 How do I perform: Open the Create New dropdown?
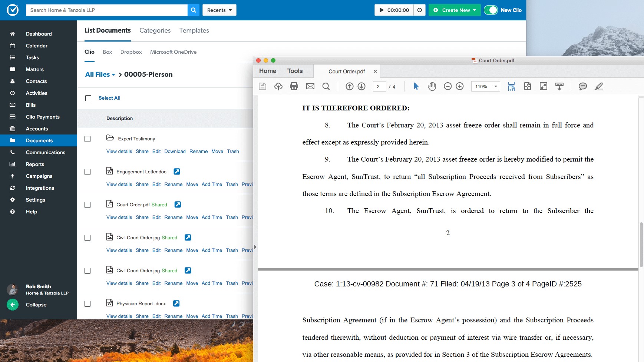click(x=455, y=10)
